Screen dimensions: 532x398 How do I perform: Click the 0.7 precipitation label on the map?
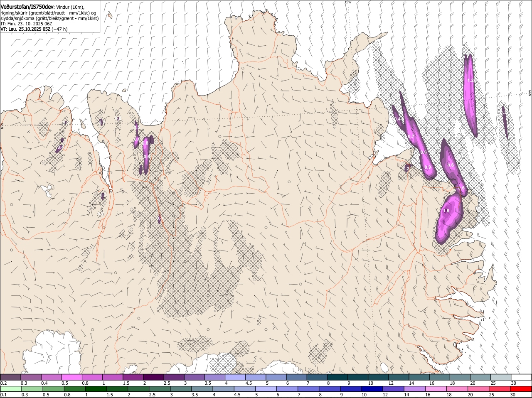(411, 136)
